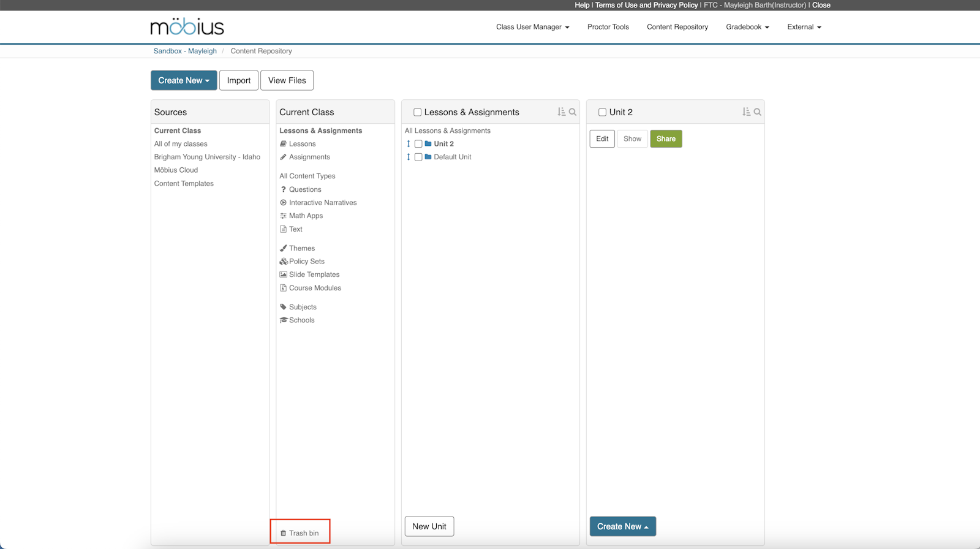Click the search icon in Lessons & Assignments header
This screenshot has width=980, height=549.
(573, 112)
